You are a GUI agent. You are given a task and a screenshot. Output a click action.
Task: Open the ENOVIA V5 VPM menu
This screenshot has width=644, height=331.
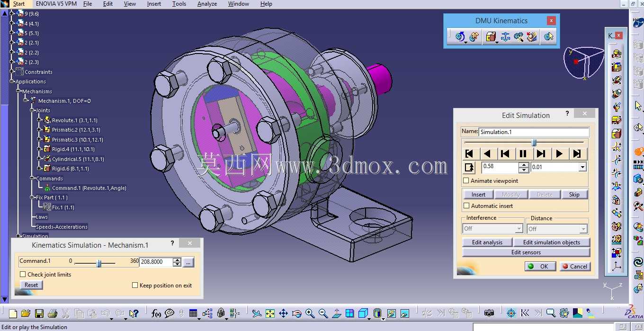coord(56,4)
